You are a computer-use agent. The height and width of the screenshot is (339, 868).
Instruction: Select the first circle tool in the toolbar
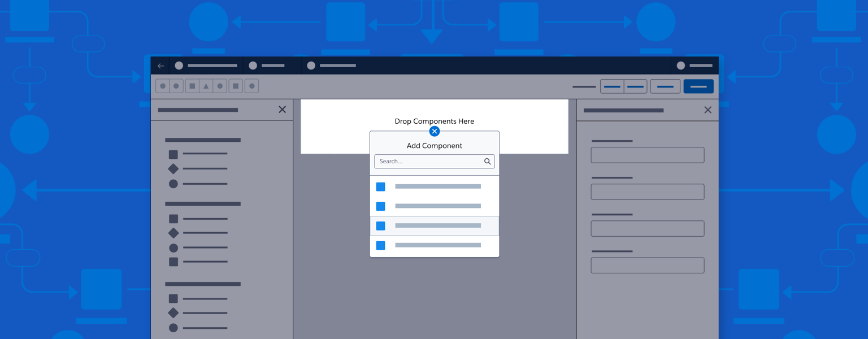click(x=163, y=85)
